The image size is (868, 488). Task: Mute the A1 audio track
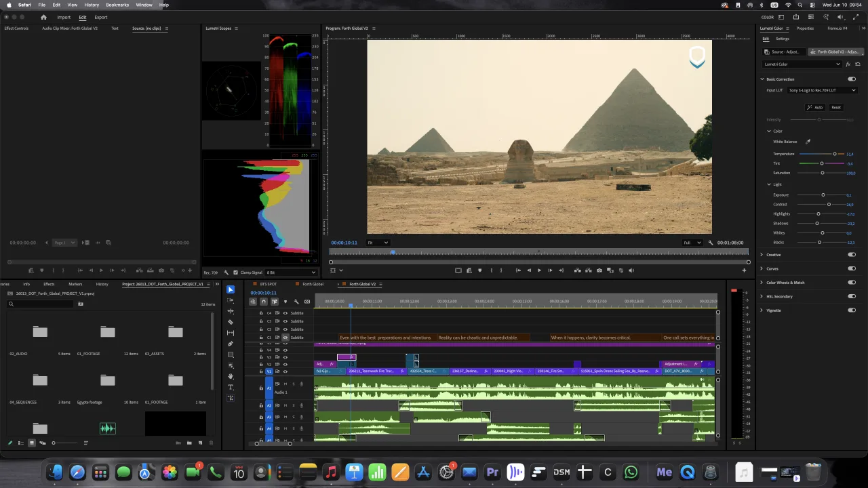click(x=285, y=384)
